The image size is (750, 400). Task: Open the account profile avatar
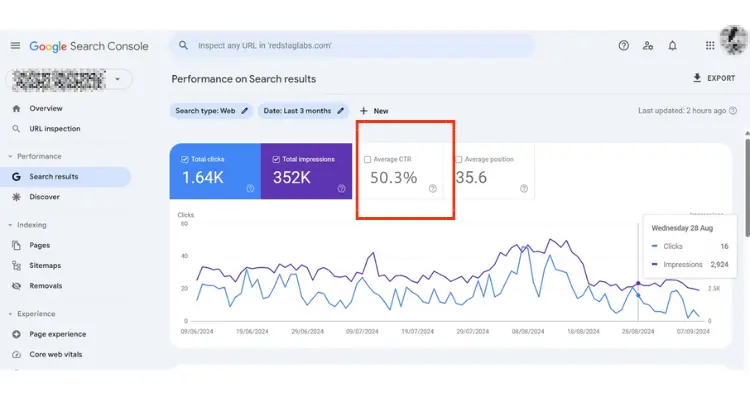pos(734,40)
